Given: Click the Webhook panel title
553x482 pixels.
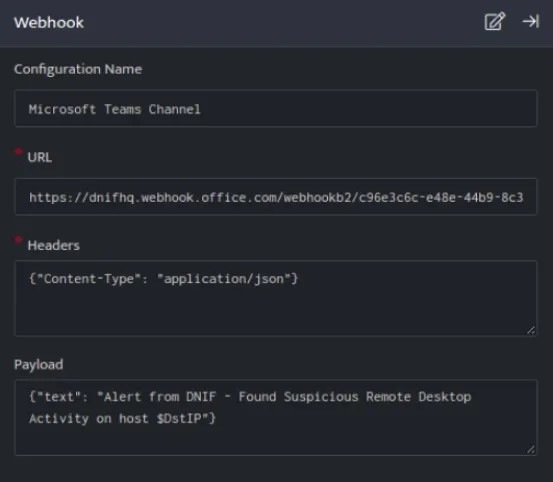Looking at the screenshot, I should pos(49,23).
